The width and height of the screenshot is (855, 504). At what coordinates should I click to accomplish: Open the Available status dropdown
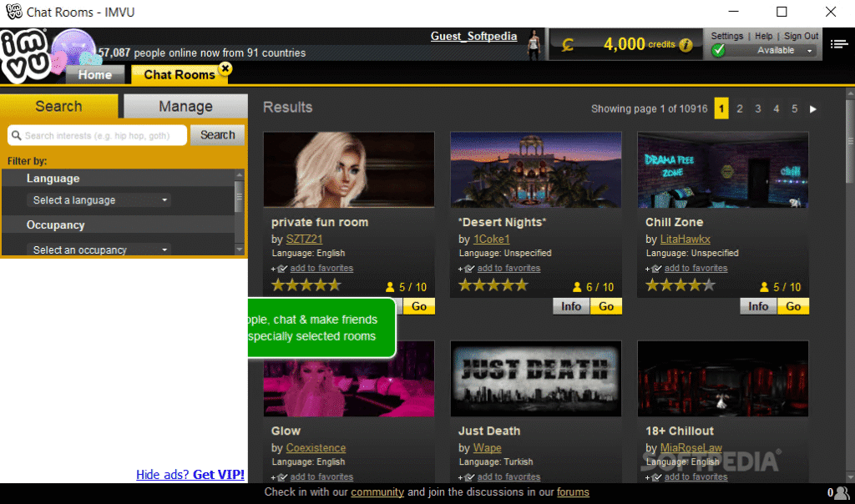click(810, 51)
